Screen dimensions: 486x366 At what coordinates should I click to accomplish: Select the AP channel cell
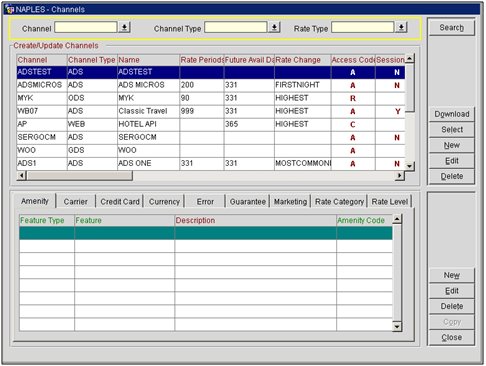(x=42, y=124)
